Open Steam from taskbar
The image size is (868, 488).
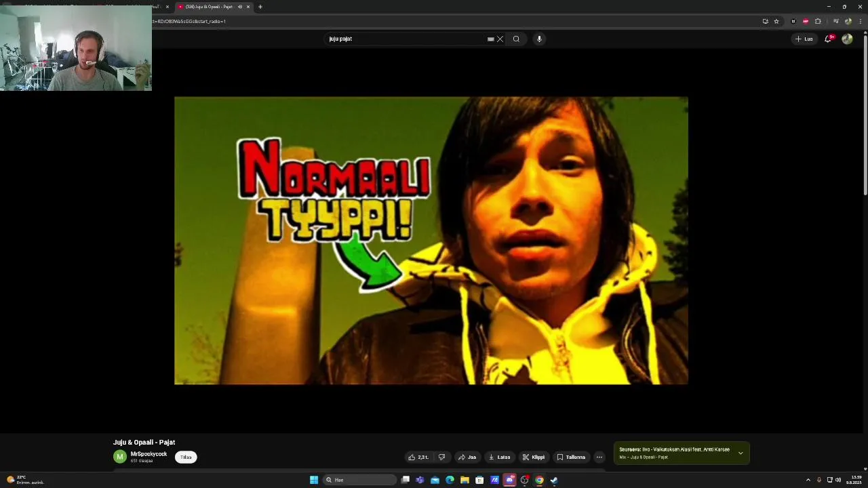click(x=554, y=480)
